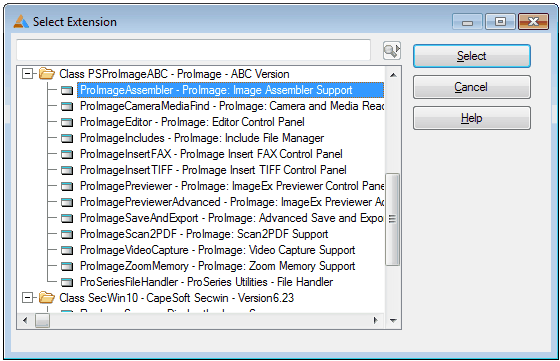This screenshot has height=361, width=560.
Task: Focus the extension search text field
Action: click(x=194, y=50)
